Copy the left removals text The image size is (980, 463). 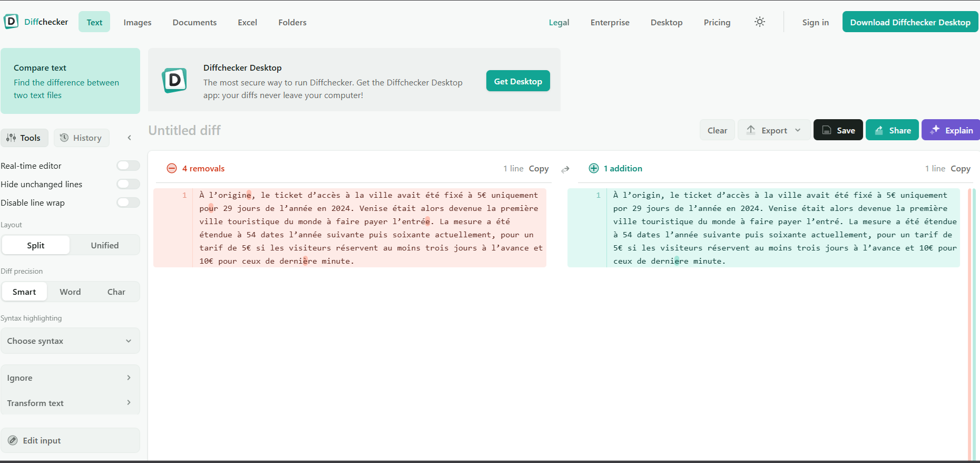(x=538, y=168)
